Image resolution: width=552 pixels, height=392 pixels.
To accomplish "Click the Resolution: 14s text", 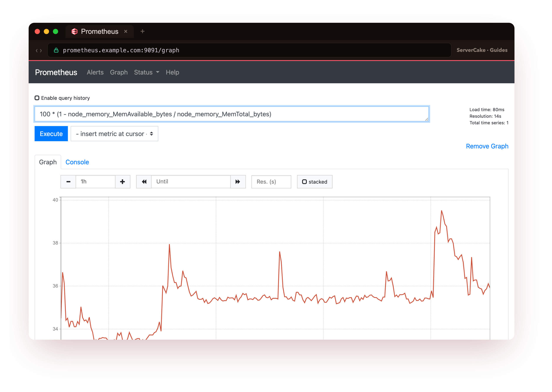I will point(485,116).
